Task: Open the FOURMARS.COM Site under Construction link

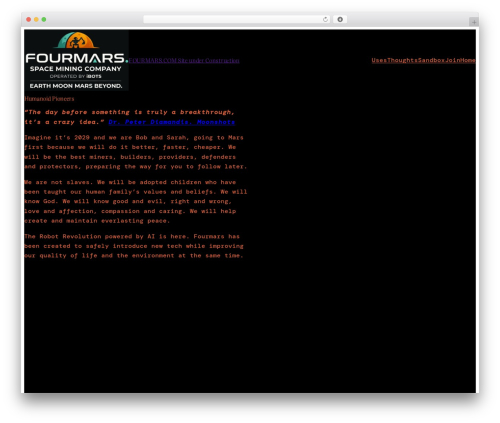Action: 184,61
